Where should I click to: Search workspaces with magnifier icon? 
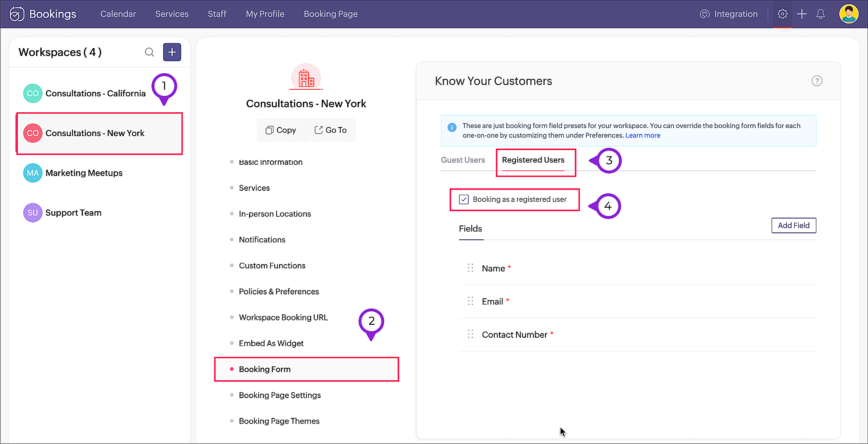[150, 52]
